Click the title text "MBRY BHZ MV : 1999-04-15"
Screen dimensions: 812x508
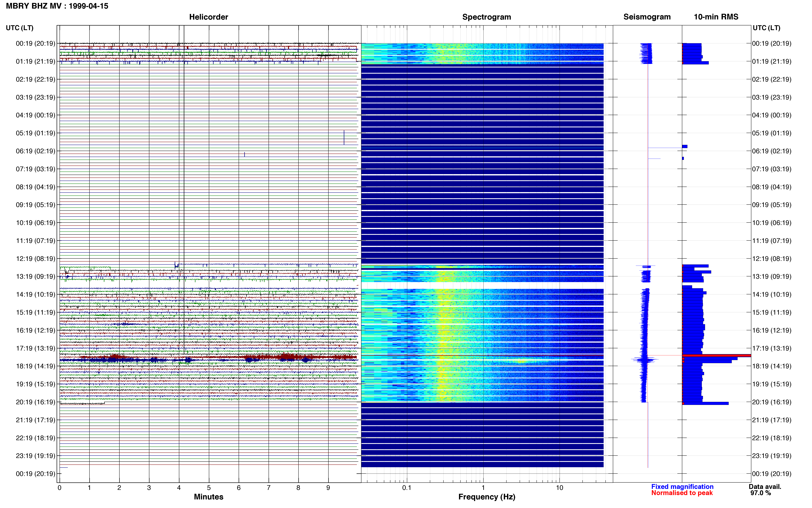point(57,6)
